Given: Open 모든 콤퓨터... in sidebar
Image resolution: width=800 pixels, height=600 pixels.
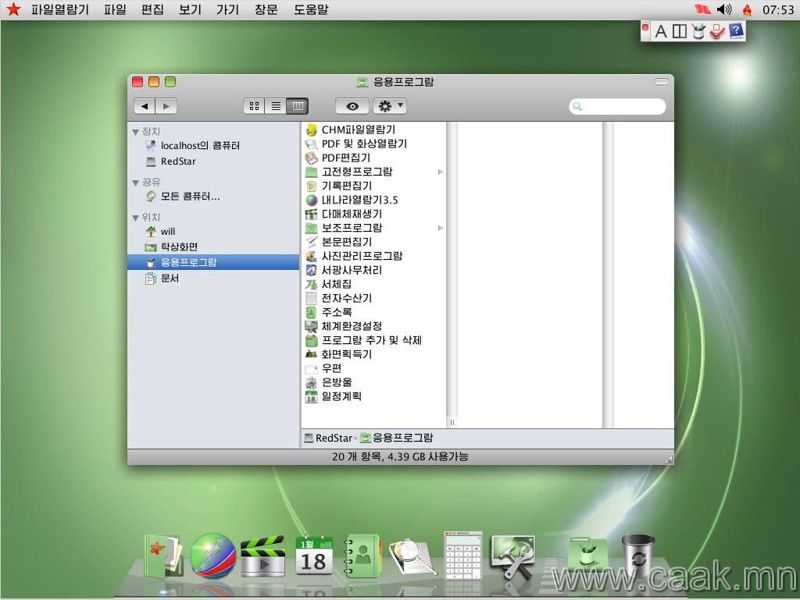Looking at the screenshot, I should pos(183,196).
